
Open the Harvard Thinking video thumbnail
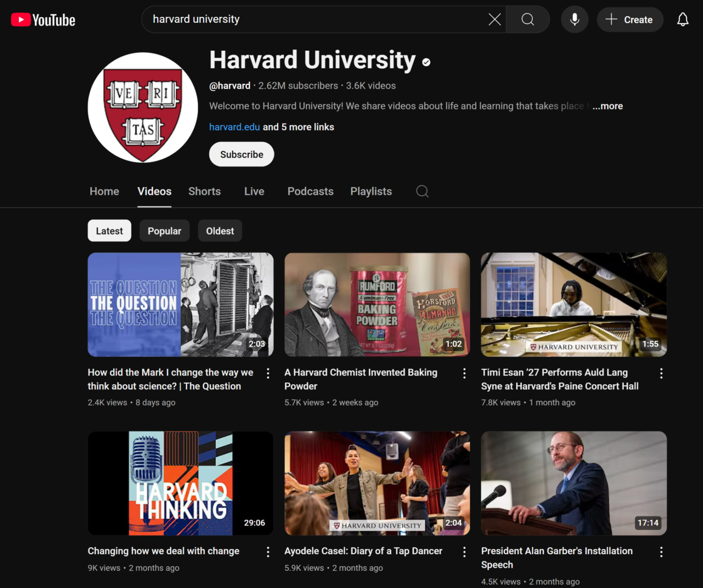point(180,483)
